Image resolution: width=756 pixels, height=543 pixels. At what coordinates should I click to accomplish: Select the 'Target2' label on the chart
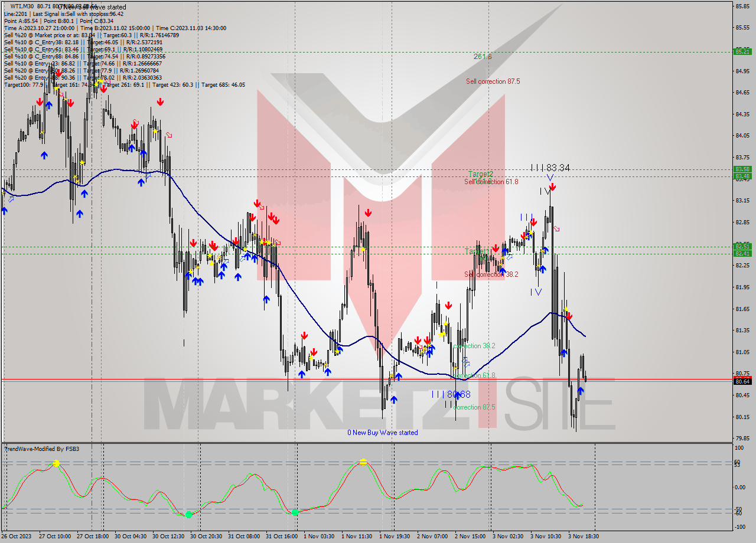point(481,174)
